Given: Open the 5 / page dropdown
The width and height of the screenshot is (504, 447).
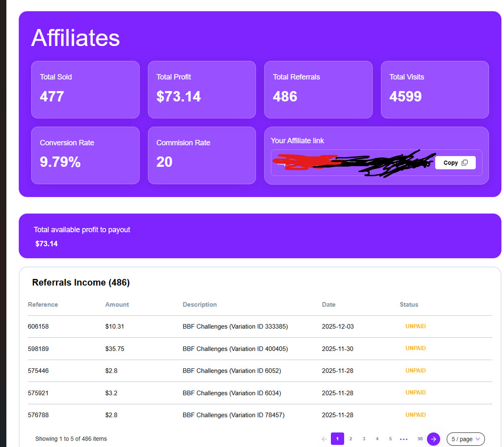Looking at the screenshot, I should [x=465, y=439].
